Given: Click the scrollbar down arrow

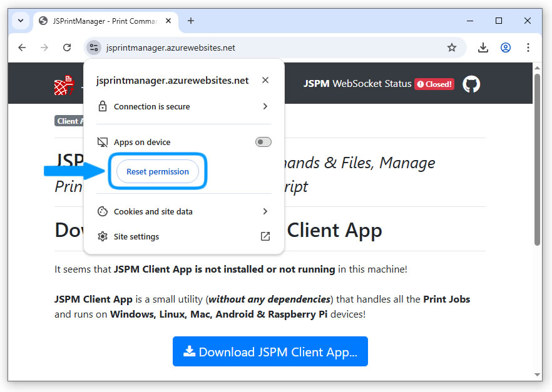Looking at the screenshot, I should [x=537, y=374].
